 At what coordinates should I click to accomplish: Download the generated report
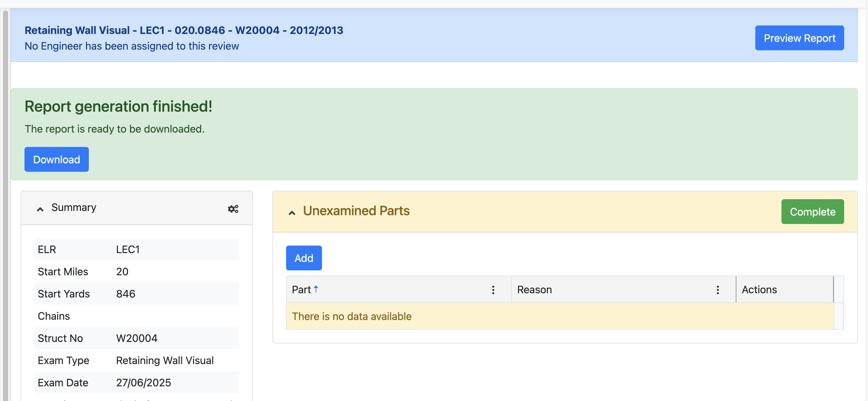(x=56, y=159)
